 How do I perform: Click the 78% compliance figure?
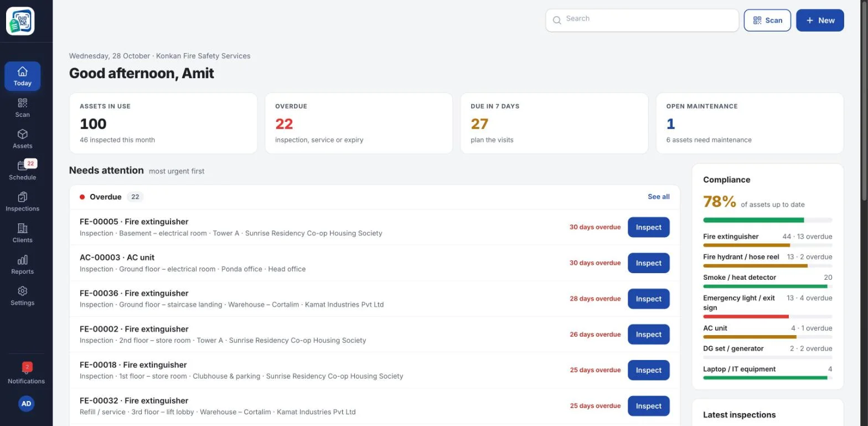coord(720,202)
